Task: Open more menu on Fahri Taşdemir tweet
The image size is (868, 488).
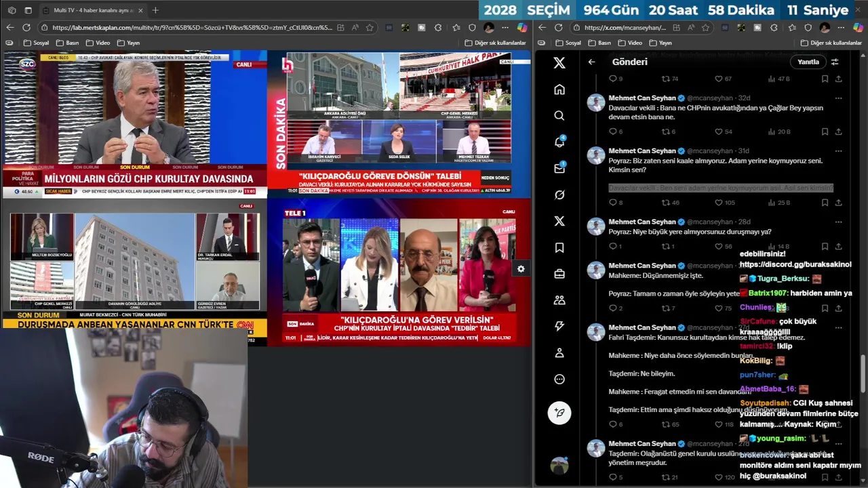Action: 839,327
